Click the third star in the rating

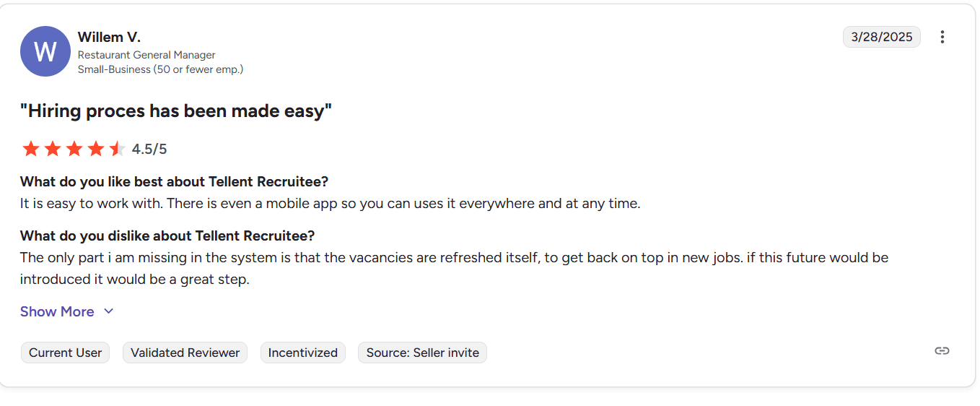74,150
